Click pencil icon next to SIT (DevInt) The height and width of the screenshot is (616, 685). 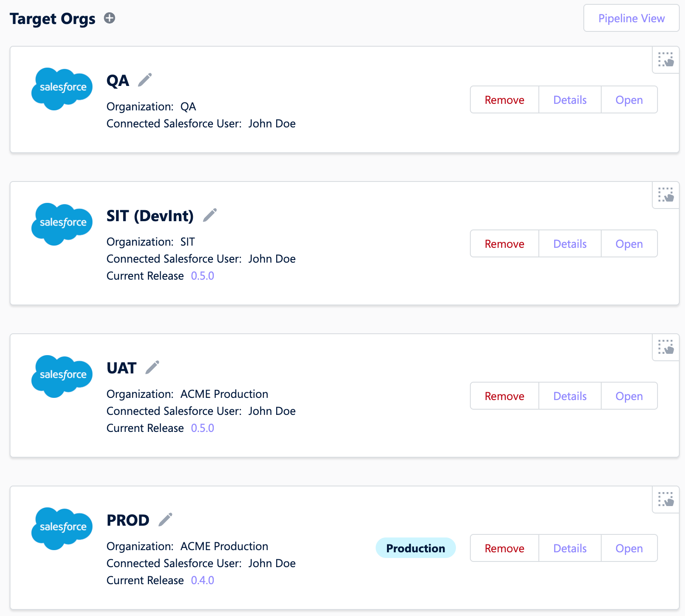tap(210, 216)
